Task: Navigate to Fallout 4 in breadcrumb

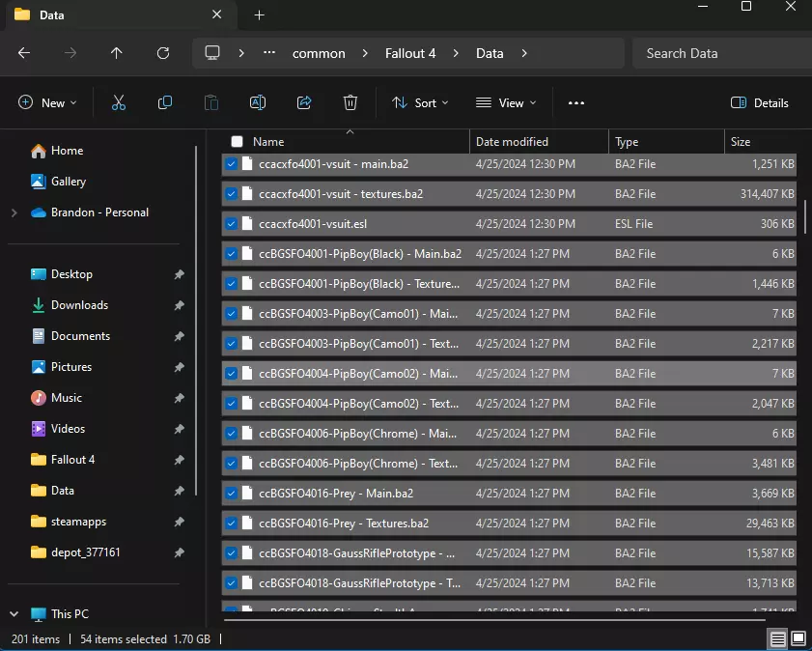Action: 410,53
